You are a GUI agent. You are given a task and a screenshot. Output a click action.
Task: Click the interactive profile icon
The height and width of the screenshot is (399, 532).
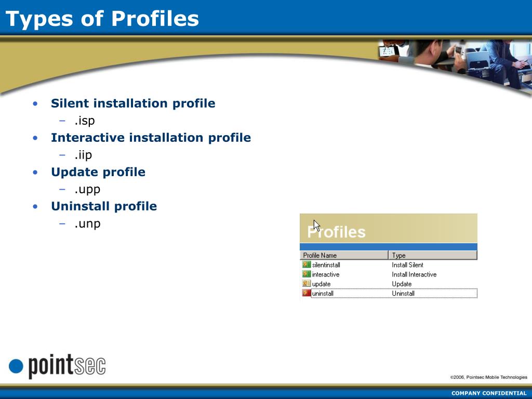coord(307,274)
